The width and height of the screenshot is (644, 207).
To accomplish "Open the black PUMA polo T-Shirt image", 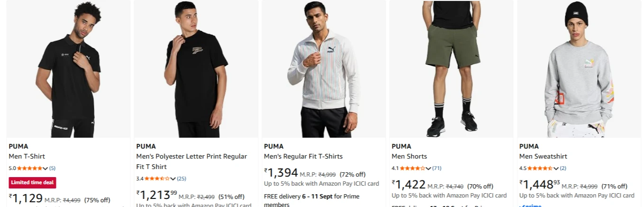I will coord(69,69).
